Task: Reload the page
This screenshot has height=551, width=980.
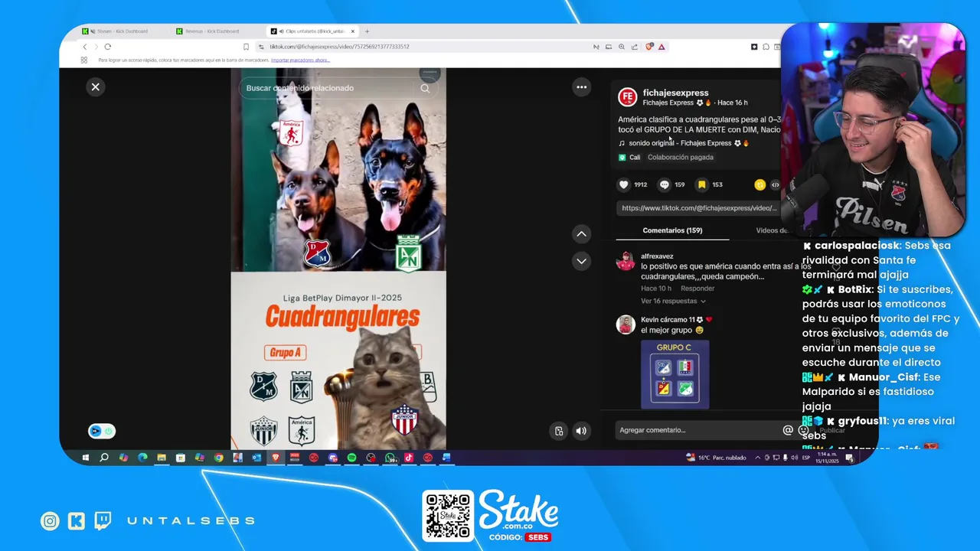Action: 107,47
